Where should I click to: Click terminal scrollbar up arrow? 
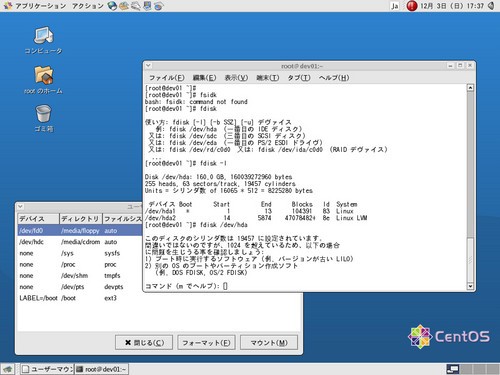pos(470,88)
